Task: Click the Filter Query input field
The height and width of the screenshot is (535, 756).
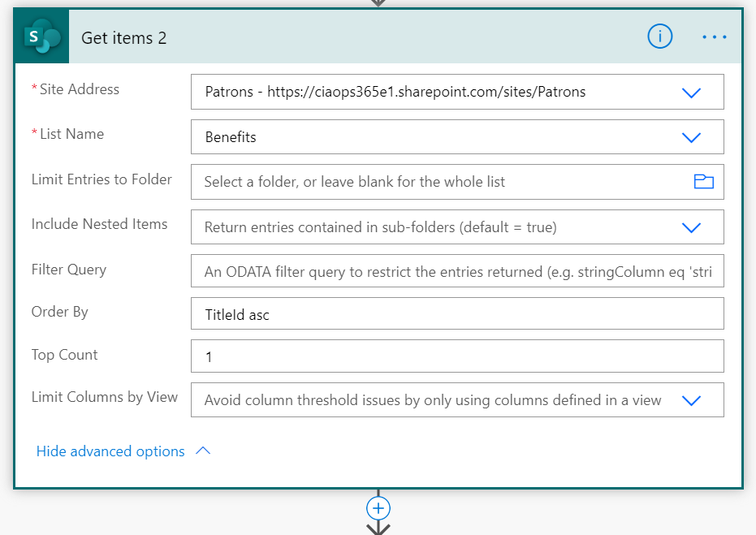Action: [457, 272]
